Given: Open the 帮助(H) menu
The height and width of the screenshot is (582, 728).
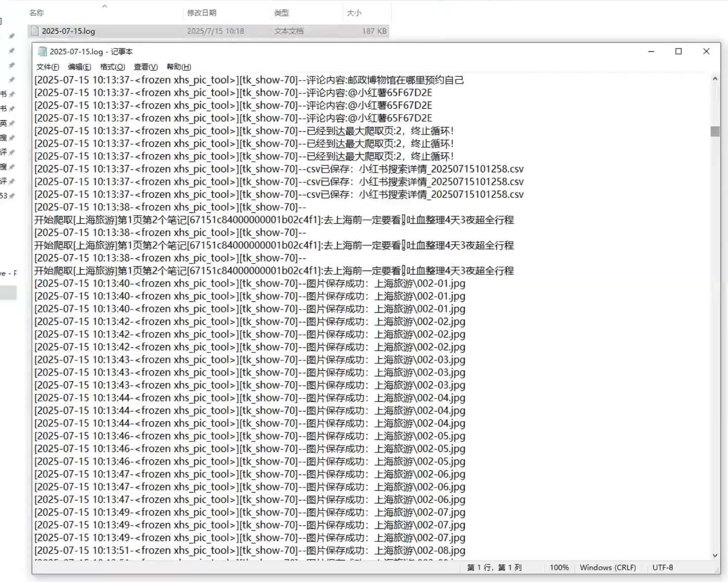Looking at the screenshot, I should point(178,67).
